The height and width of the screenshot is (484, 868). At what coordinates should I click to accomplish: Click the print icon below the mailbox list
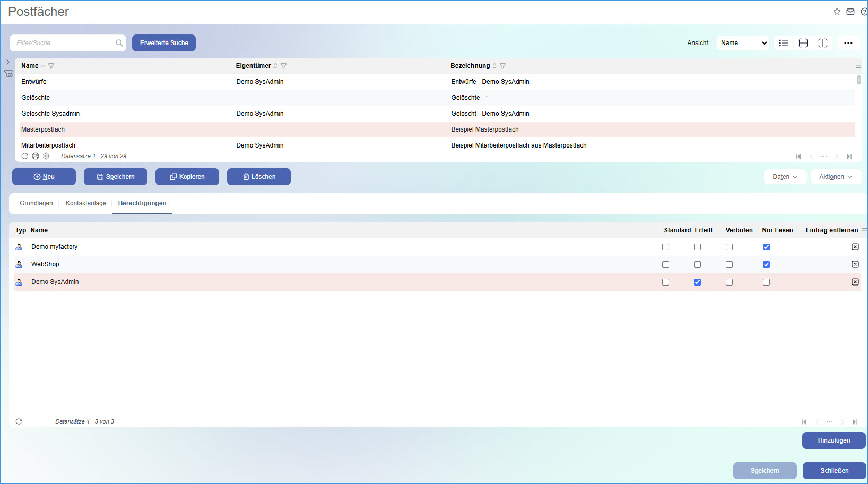[36, 156]
